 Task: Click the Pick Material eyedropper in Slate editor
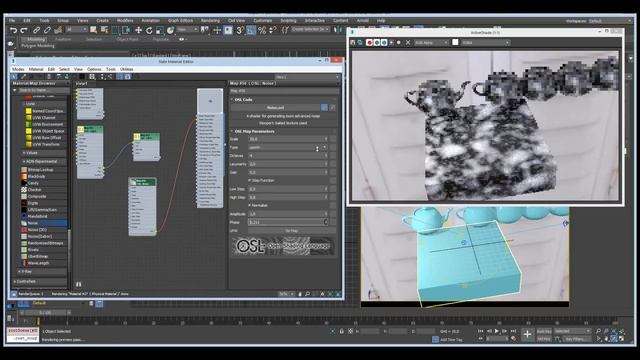click(x=23, y=76)
